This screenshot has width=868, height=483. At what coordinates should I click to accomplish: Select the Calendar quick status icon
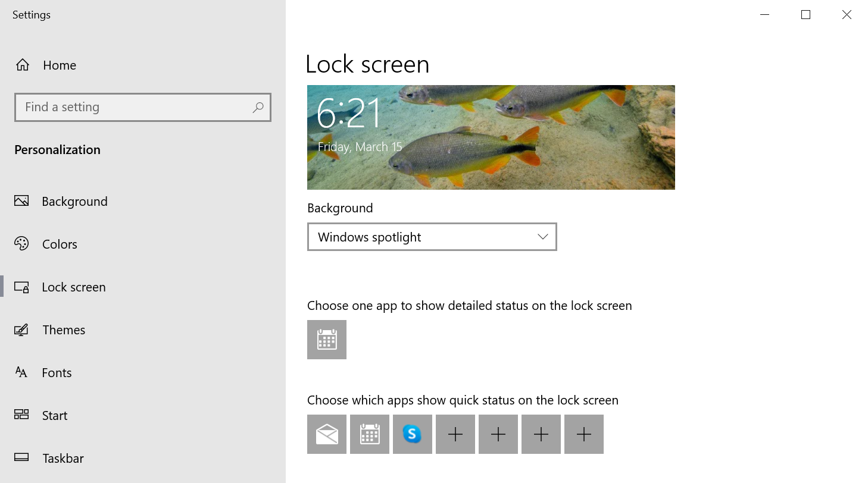tap(369, 434)
